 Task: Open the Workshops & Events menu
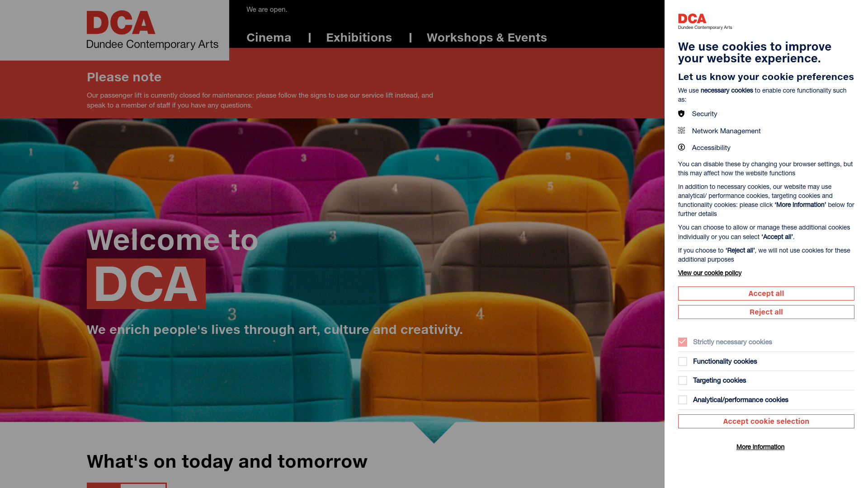click(x=487, y=38)
